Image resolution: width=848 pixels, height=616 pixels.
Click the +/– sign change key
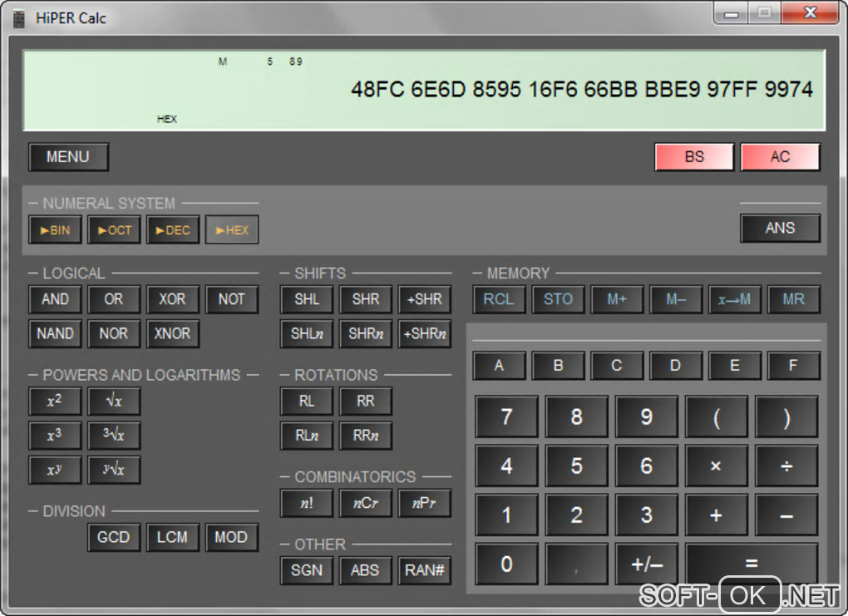647,564
